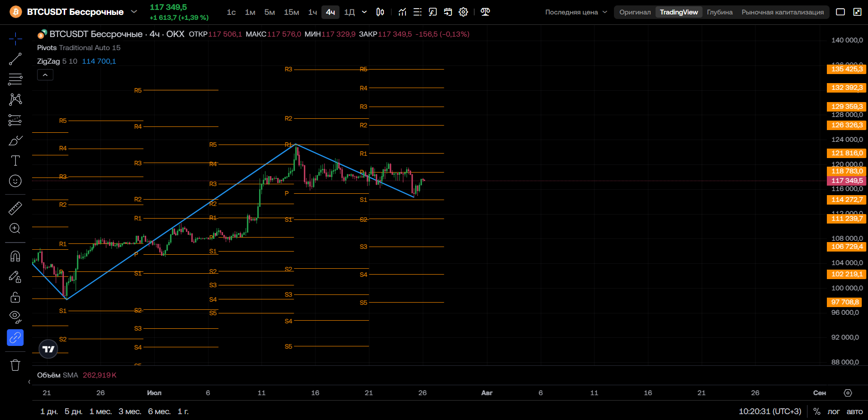This screenshot has width=868, height=420.
Task: Toggle percent scale mode
Action: (817, 411)
